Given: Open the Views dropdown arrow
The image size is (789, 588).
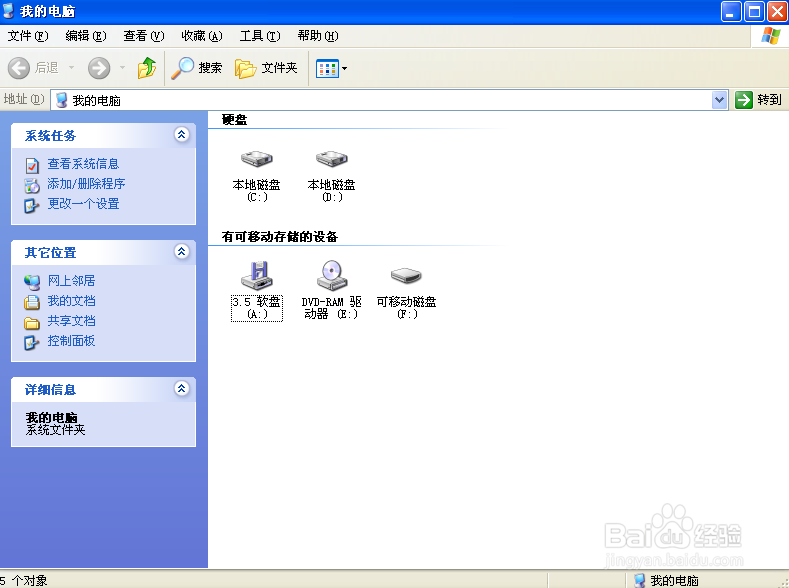Looking at the screenshot, I should 345,68.
